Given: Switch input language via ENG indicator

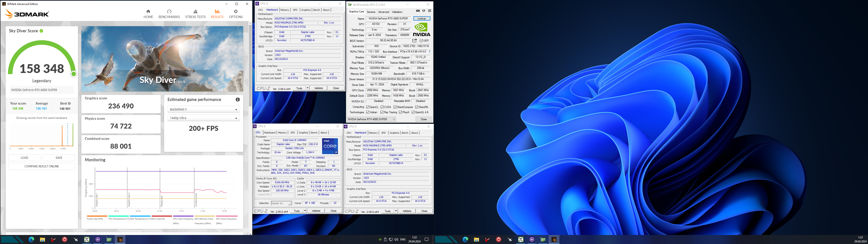Looking at the screenshot, I should click(x=403, y=240).
